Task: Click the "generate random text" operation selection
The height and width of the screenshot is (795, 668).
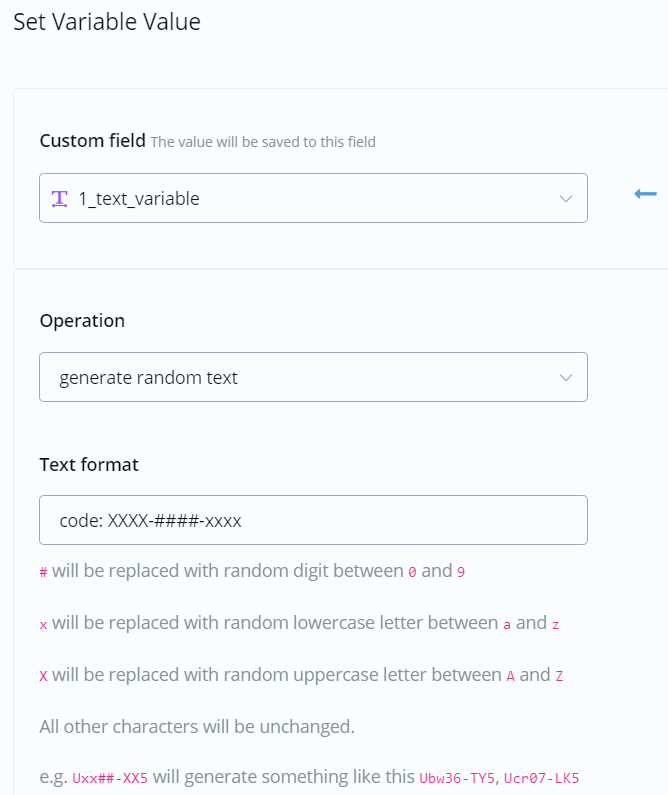Action: coord(149,378)
